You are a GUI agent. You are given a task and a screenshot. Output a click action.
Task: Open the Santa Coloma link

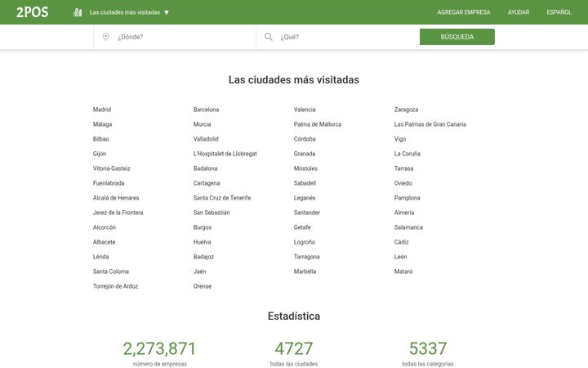[x=111, y=272]
